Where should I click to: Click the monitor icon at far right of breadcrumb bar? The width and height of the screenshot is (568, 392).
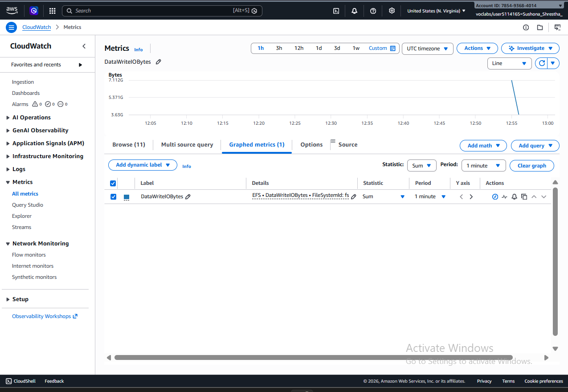point(557,27)
